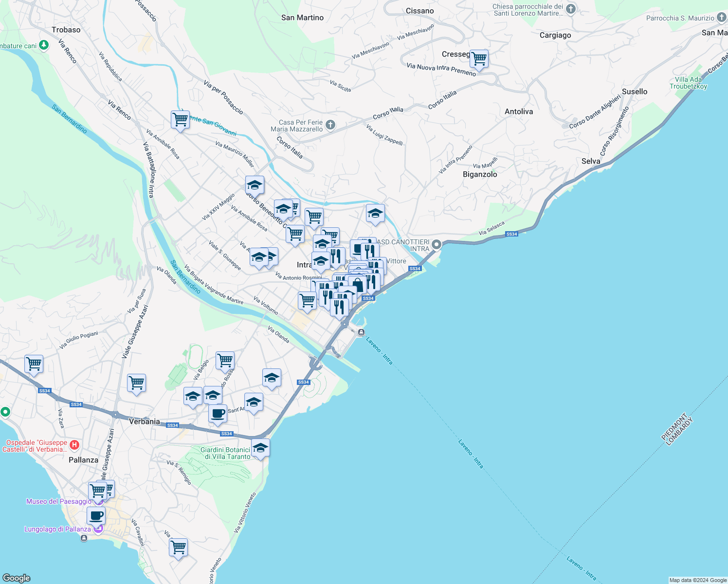Open the shopping cart marker above Museo del Paesaggio
Screen dimensions: 728x584
coord(97,492)
